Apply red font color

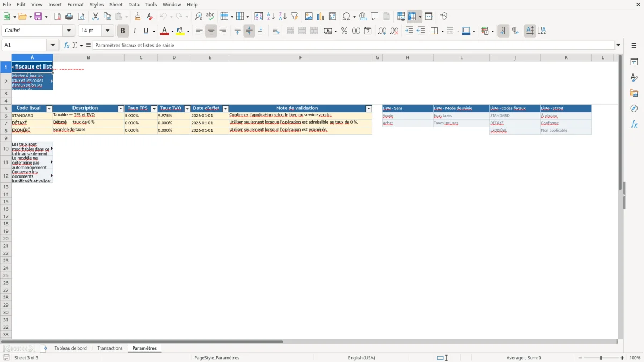click(x=164, y=31)
